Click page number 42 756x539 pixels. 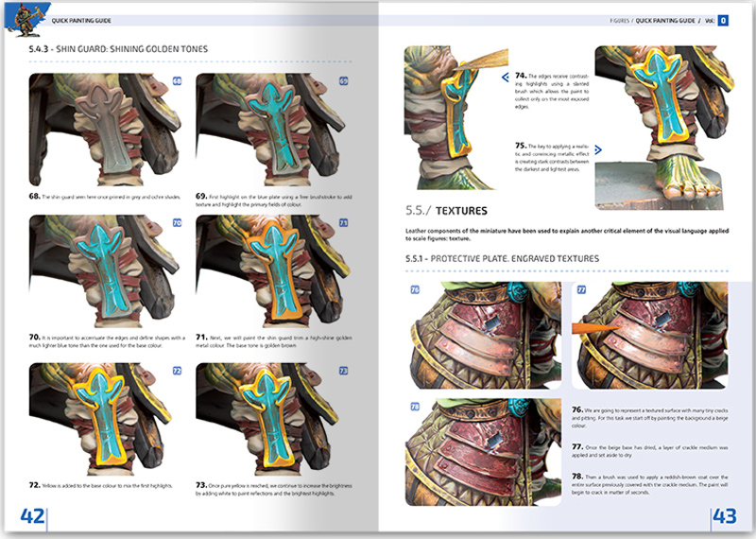(32, 516)
